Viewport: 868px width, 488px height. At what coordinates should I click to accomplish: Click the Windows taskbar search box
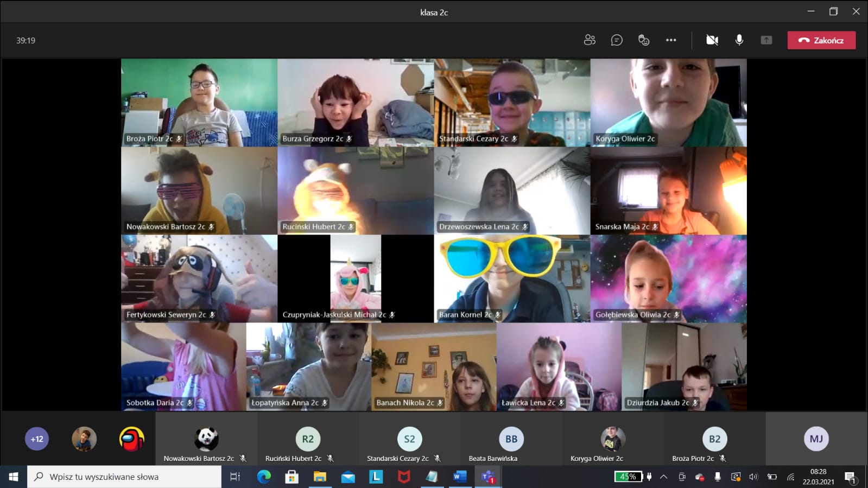(x=124, y=477)
